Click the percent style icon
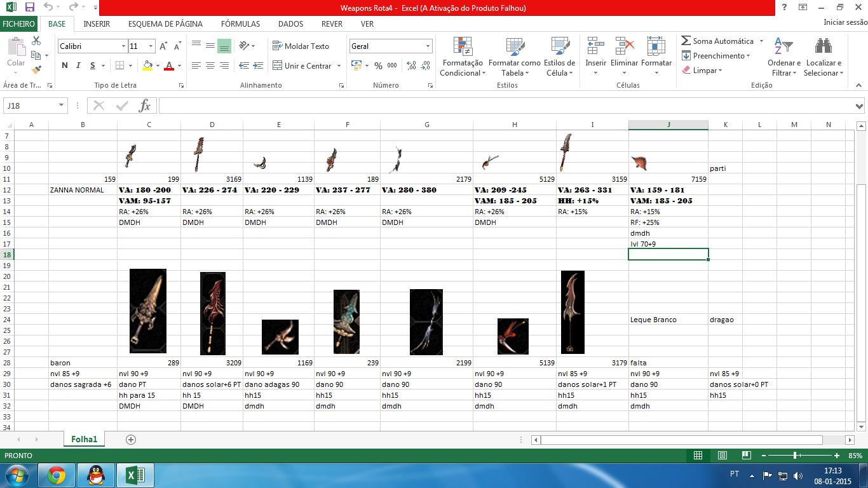Screen dimensions: 868x488 [378, 65]
